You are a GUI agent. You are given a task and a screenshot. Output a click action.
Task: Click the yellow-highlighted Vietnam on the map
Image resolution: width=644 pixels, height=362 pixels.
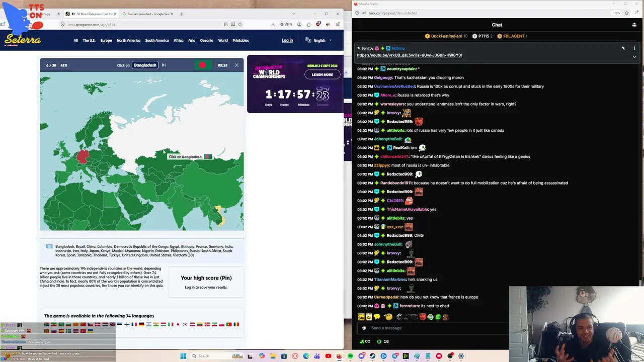pyautogui.click(x=219, y=215)
